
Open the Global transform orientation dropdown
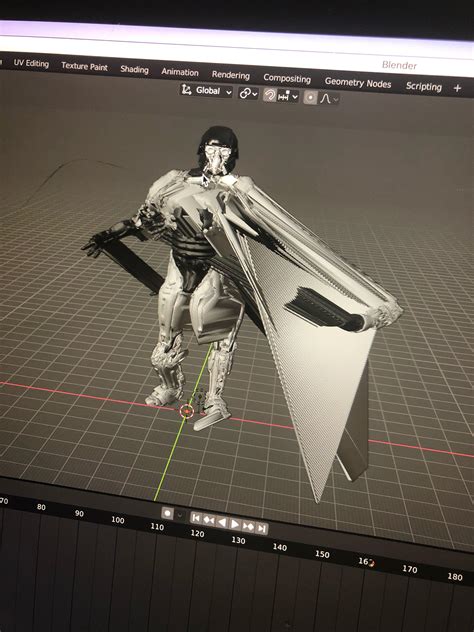coord(206,91)
